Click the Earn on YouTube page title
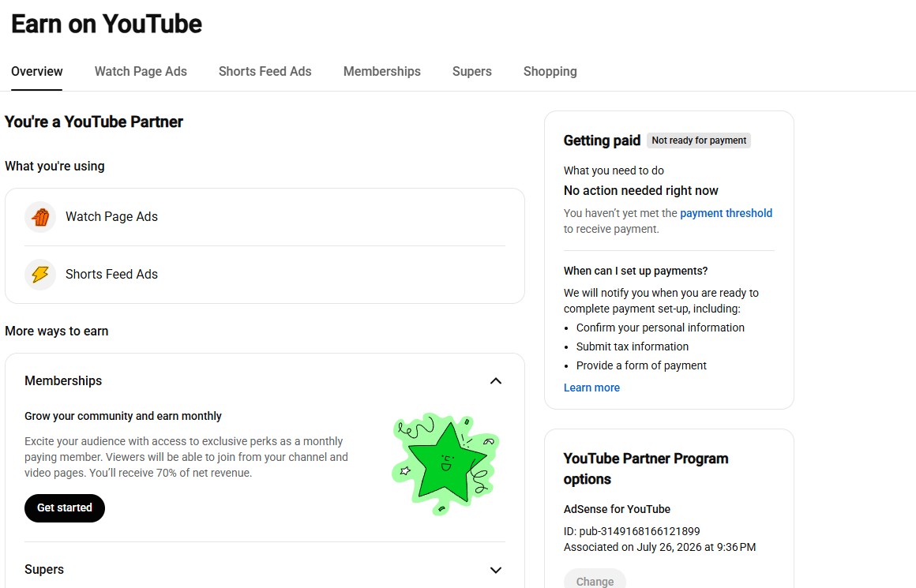 pyautogui.click(x=107, y=24)
